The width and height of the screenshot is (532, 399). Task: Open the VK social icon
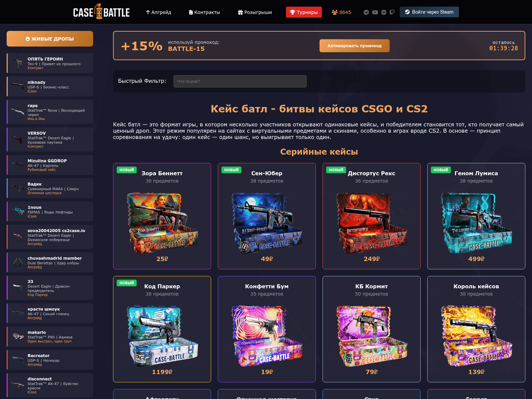pyautogui.click(x=384, y=12)
